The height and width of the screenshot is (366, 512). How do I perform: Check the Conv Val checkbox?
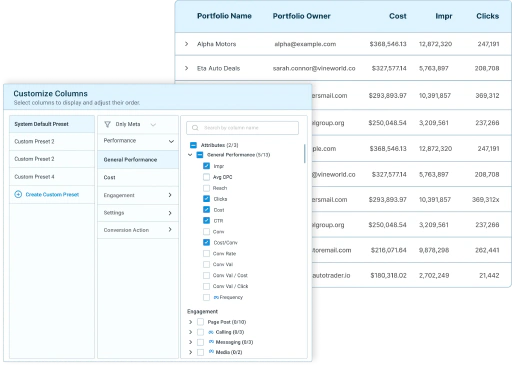coord(207,264)
